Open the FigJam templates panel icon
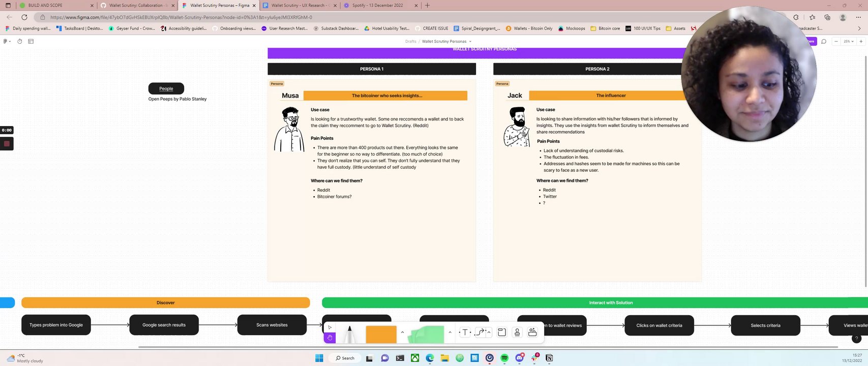This screenshot has width=868, height=366. pyautogui.click(x=31, y=41)
